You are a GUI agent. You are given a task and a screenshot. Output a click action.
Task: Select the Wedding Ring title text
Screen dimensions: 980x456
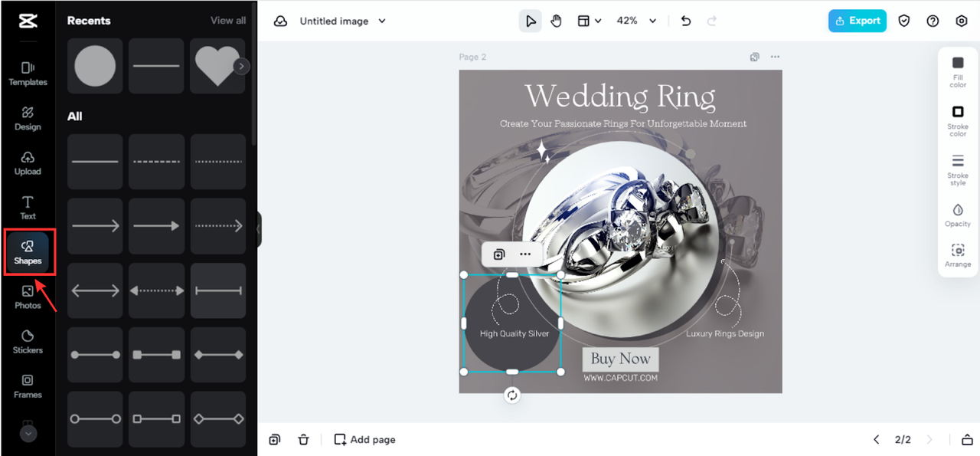[620, 97]
